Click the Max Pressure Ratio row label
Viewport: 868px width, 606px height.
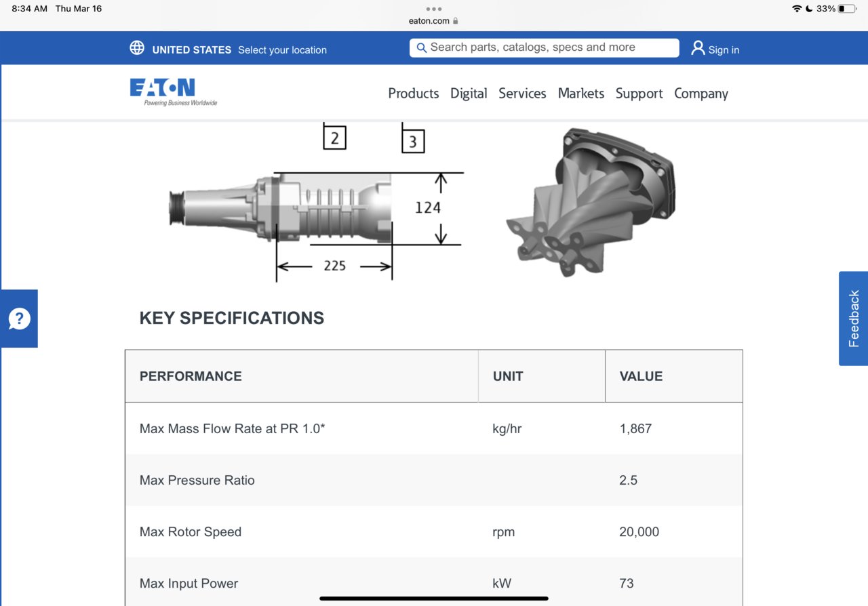tap(197, 480)
